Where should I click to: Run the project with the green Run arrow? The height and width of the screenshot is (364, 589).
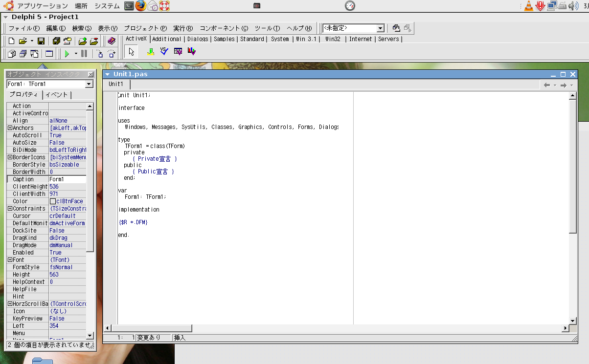(68, 54)
